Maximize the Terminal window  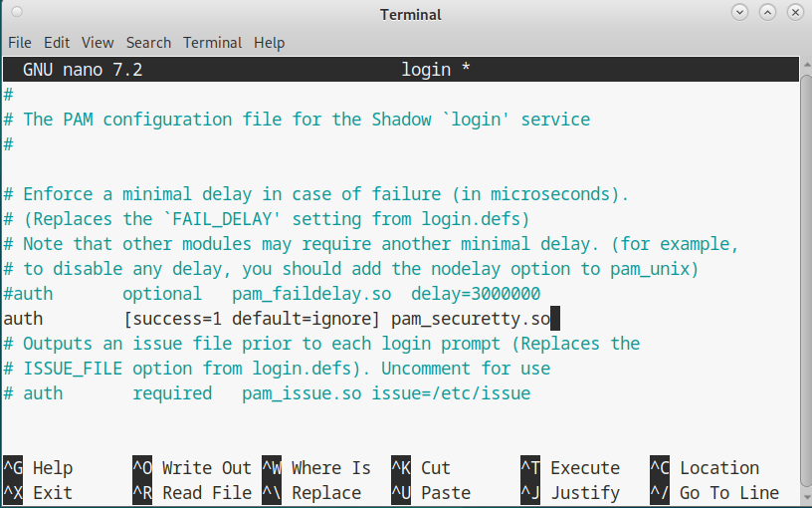766,14
